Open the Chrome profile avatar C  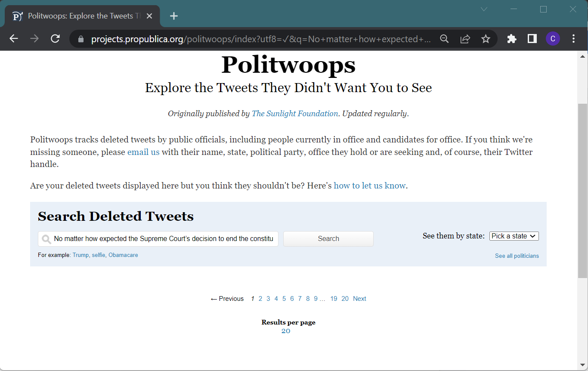click(x=553, y=39)
